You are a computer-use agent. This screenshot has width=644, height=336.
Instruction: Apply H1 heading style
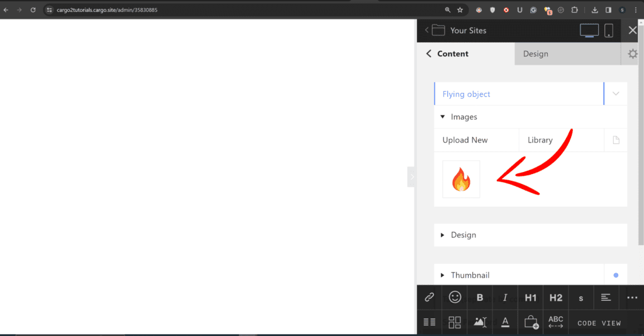point(531,298)
